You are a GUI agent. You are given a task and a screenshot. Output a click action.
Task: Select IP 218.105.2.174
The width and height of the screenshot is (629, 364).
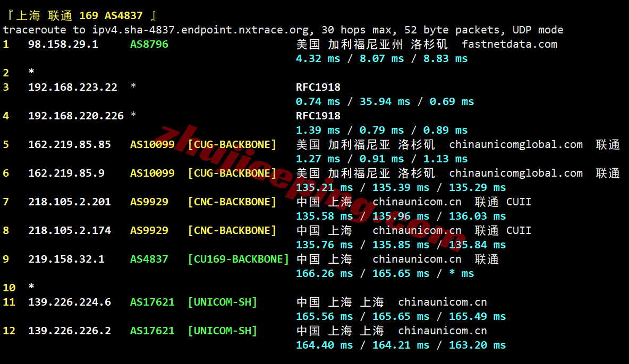click(70, 230)
